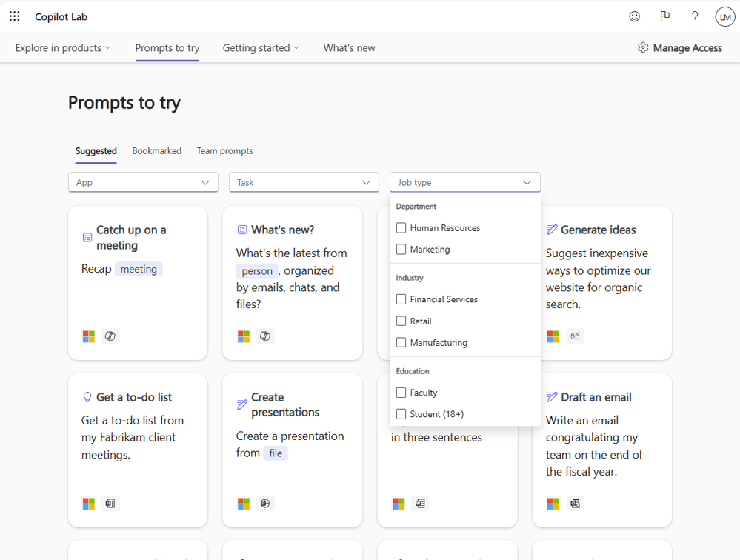Click Word icon on the three sentences card
The height and width of the screenshot is (560, 740).
pyautogui.click(x=420, y=504)
